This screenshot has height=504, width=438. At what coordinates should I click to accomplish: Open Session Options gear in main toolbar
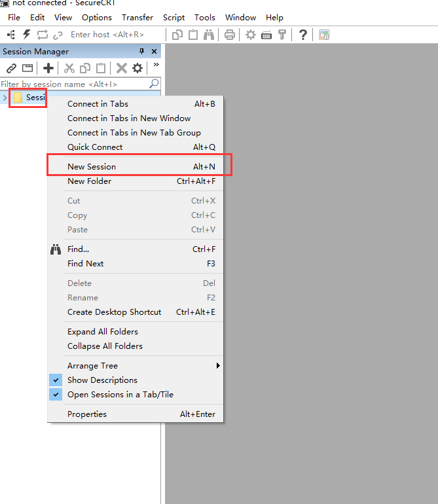(251, 35)
